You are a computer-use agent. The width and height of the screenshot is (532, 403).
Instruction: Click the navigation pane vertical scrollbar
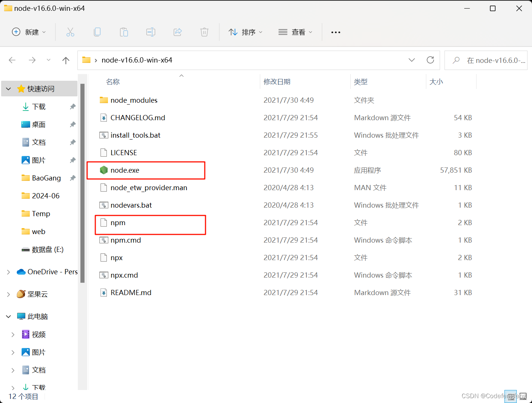tap(83, 183)
